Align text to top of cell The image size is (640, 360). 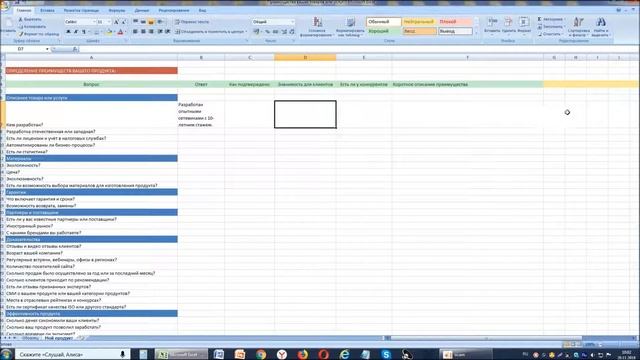[136, 22]
